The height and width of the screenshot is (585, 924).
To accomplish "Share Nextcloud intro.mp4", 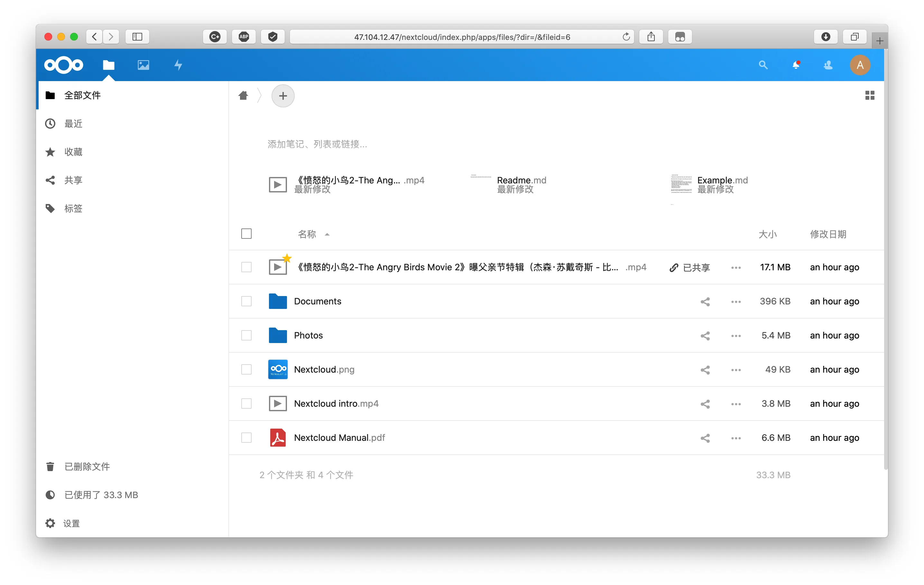I will 705,404.
